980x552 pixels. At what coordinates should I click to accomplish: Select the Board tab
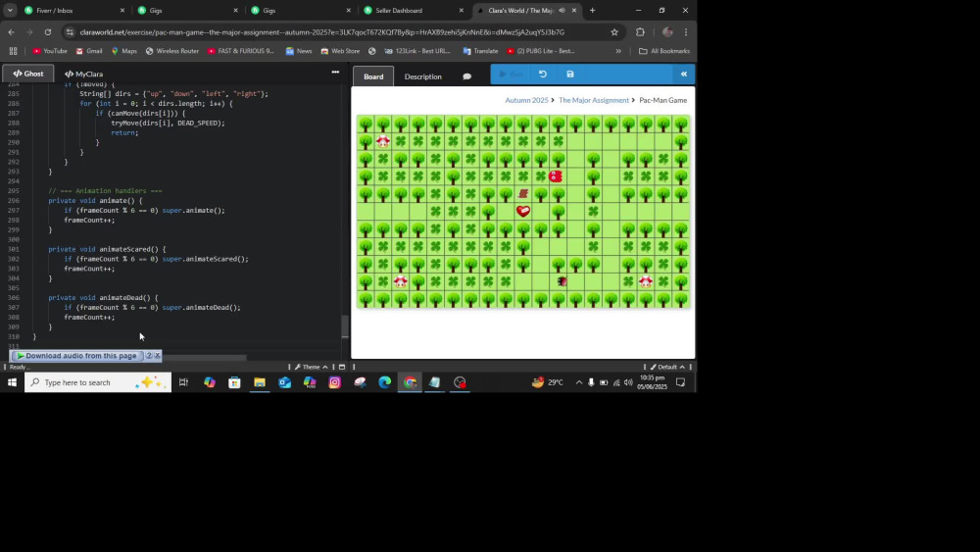[373, 76]
